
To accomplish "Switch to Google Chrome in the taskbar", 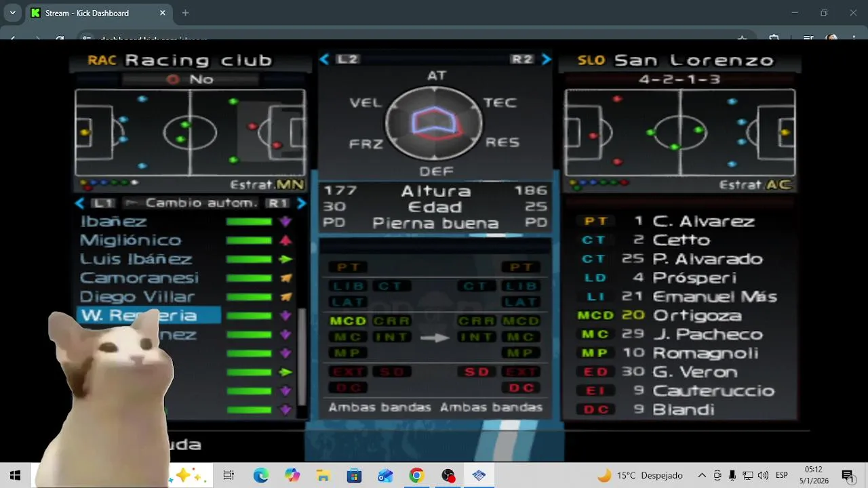I will tap(416, 475).
